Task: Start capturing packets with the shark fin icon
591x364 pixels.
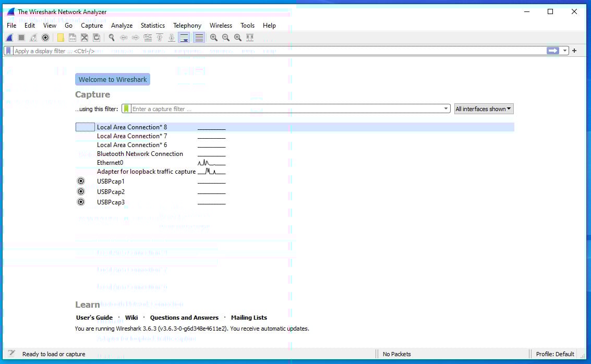Action: coord(10,38)
